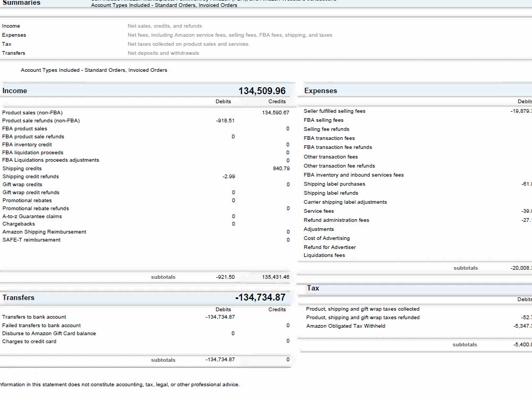Select the Shipping label refunds label
Image resolution: width=532 pixels, height=399 pixels.
click(331, 193)
